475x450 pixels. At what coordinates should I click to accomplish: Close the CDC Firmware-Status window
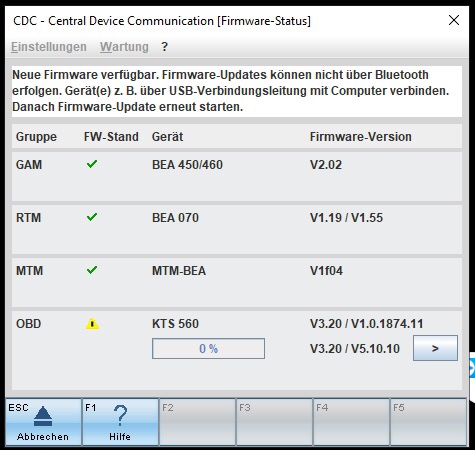coord(454,20)
